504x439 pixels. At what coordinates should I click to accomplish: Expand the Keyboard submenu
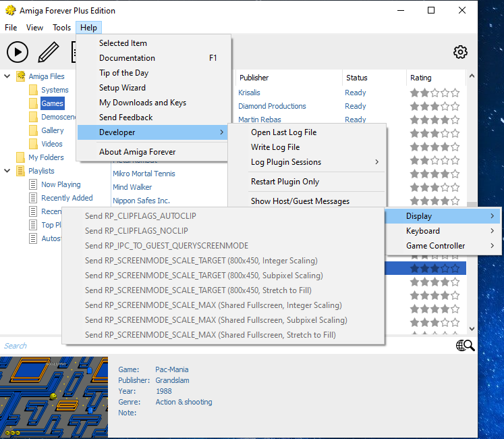tap(443, 231)
